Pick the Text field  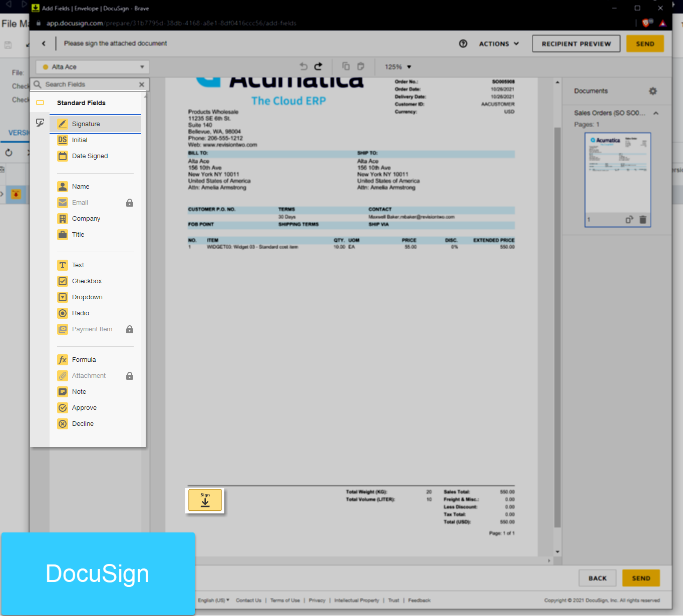(95, 265)
